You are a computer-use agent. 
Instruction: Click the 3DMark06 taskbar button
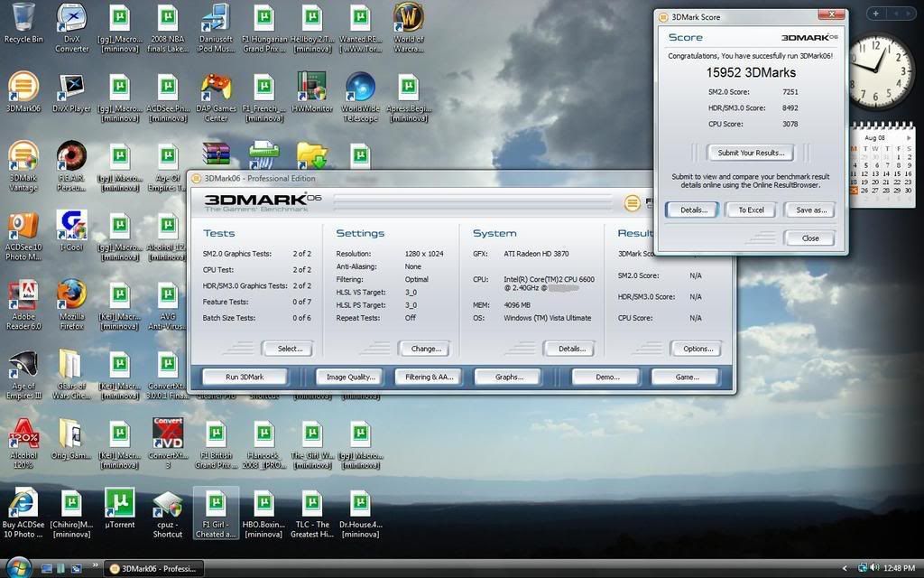coord(154,569)
